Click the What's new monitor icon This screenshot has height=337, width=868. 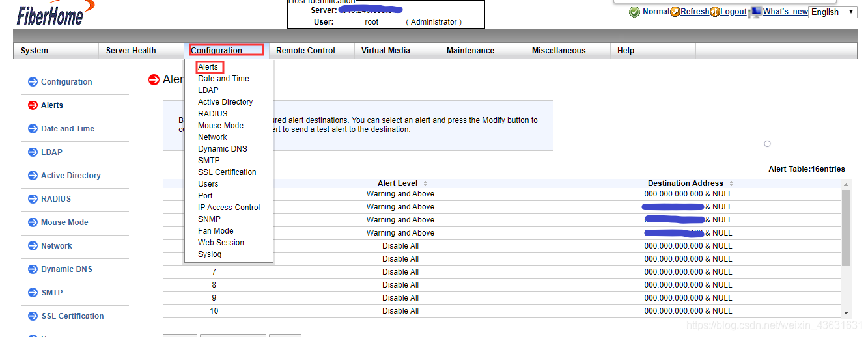tap(755, 12)
